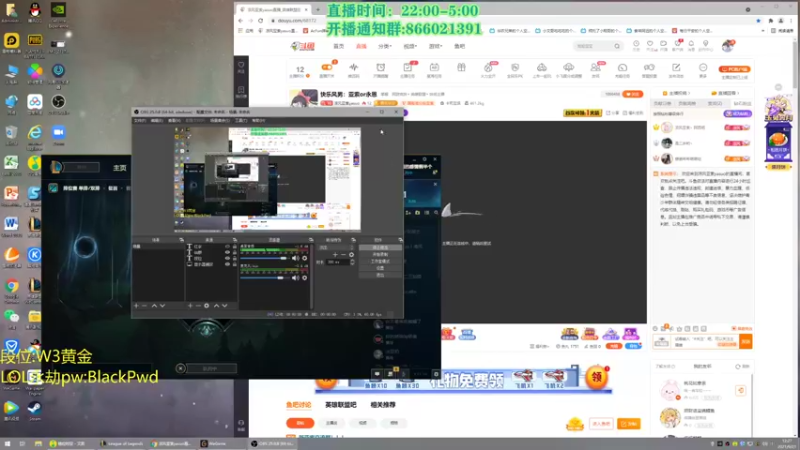
Task: Open the 文件 menu in OBS
Action: tap(139, 120)
